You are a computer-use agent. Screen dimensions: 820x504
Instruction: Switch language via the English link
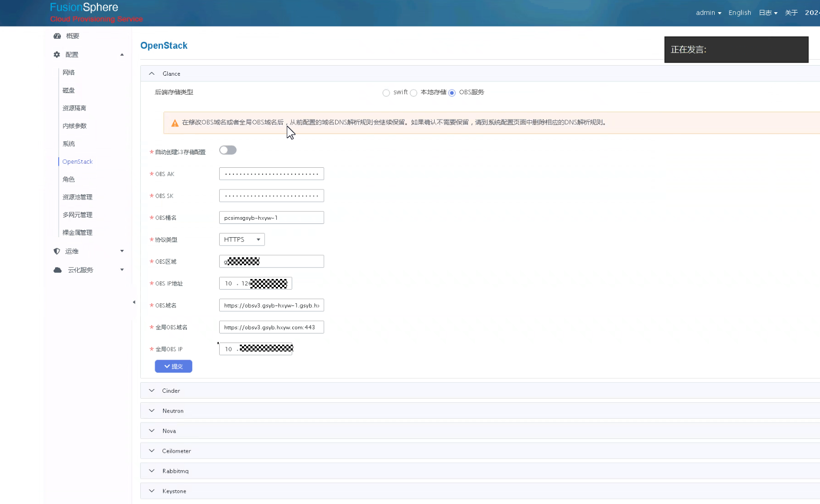[x=740, y=13]
